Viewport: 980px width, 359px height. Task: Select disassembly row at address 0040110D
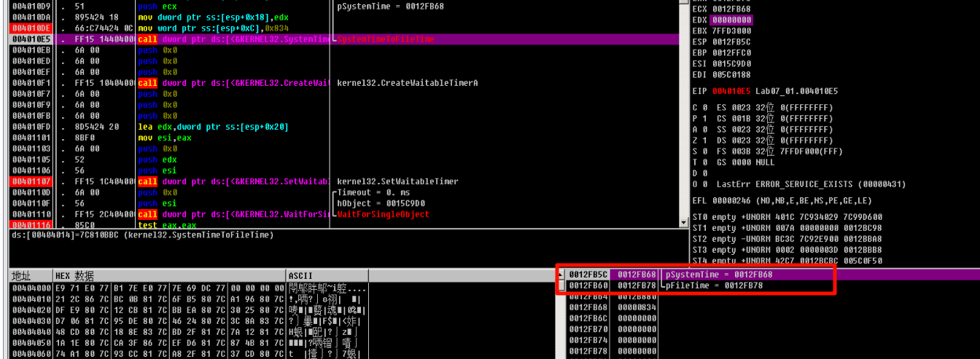pos(344,192)
